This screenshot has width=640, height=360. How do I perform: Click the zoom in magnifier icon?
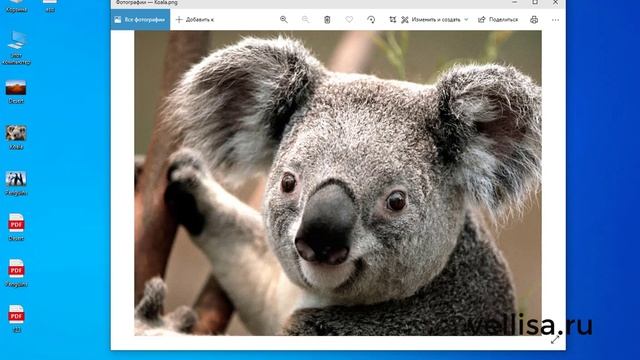(284, 20)
